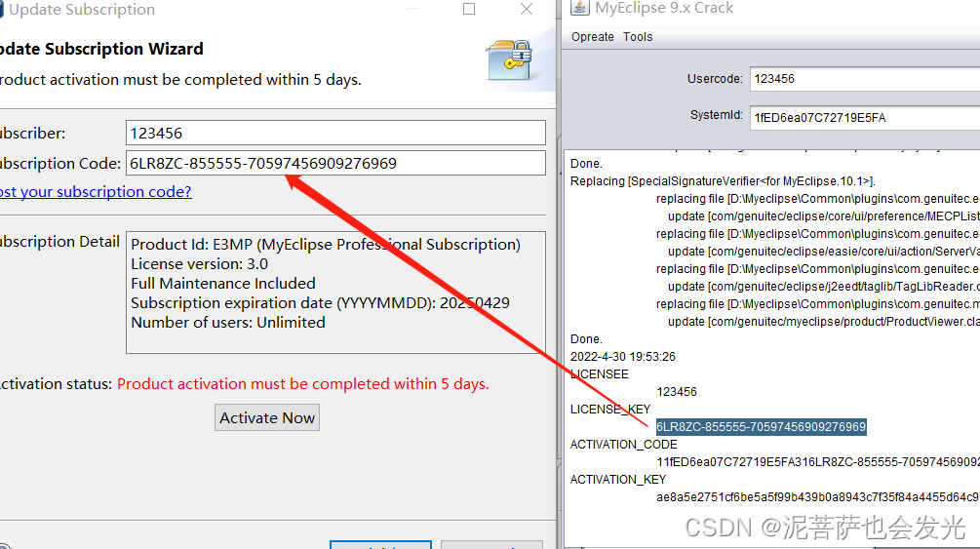Click the LICENSEE label in the log
This screenshot has height=549, width=980.
600,374
